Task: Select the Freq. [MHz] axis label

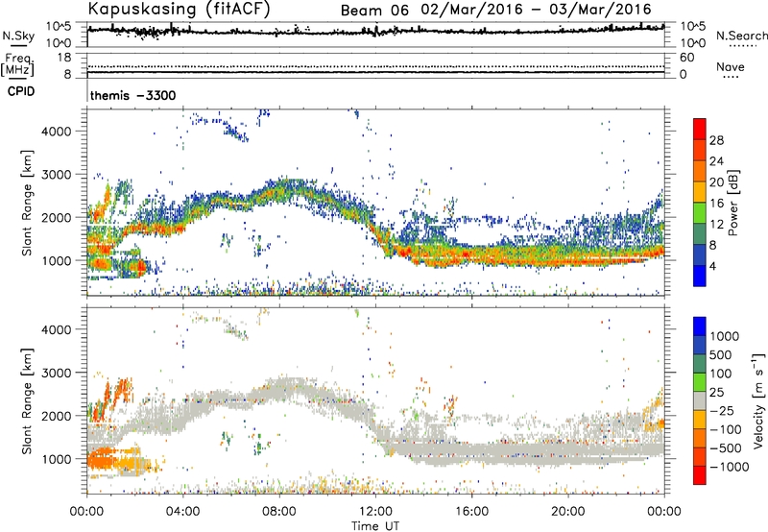Action: pyautogui.click(x=17, y=64)
